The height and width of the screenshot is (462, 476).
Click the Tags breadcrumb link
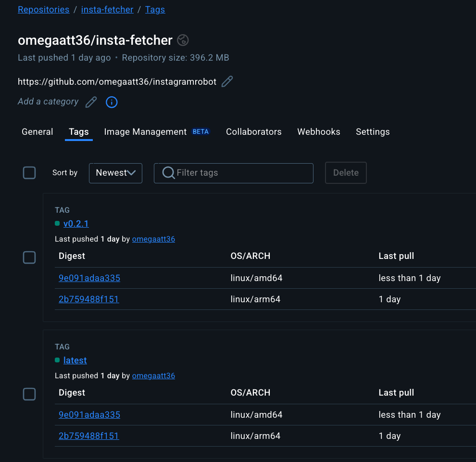[155, 10]
